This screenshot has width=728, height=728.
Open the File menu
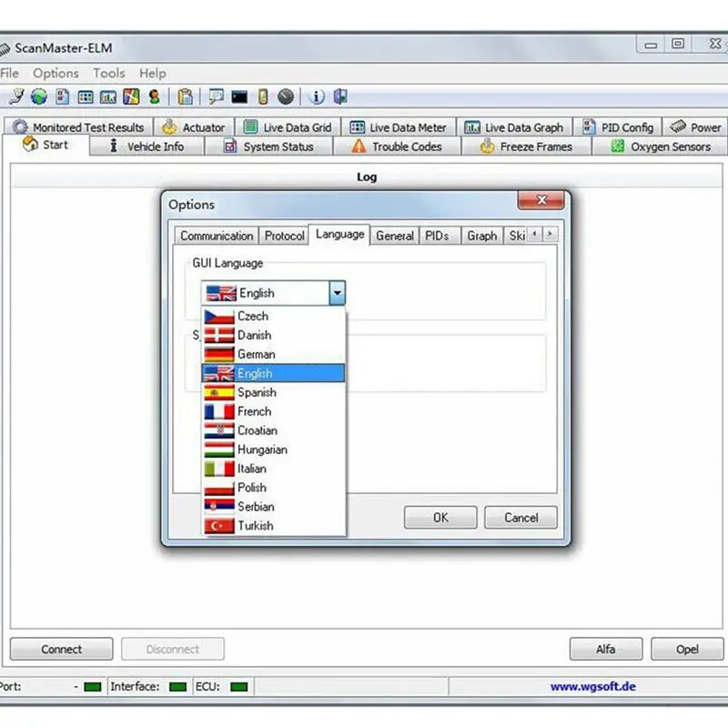click(9, 74)
